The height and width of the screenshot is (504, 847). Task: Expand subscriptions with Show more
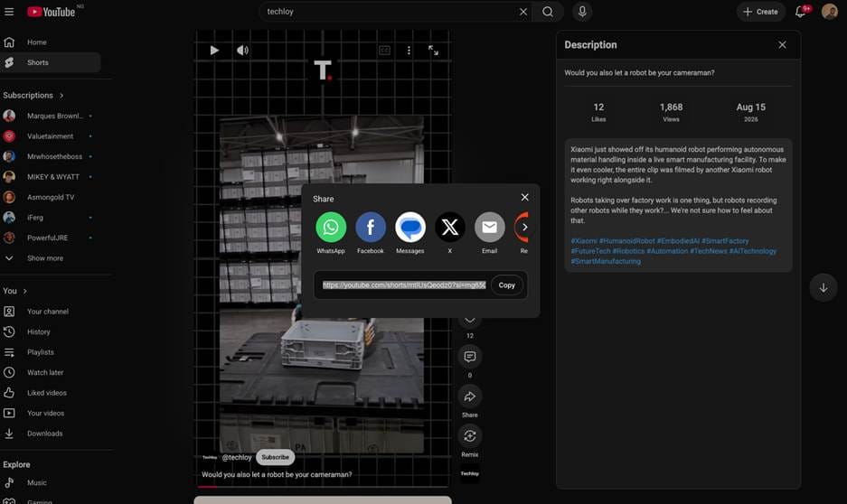51,258
